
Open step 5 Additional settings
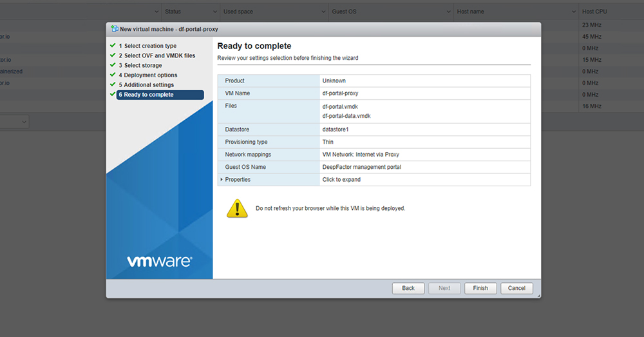coord(147,84)
